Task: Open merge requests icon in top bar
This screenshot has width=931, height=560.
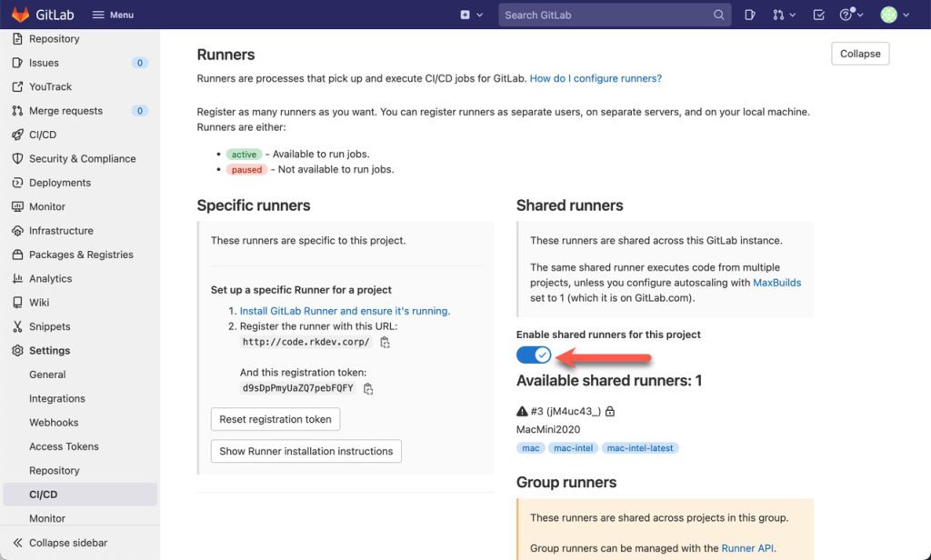Action: 778,15
